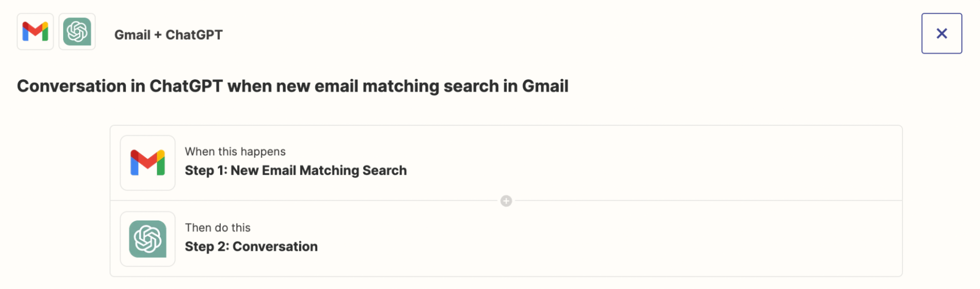Open "Step 1: New Email Matching Search"
The height and width of the screenshot is (289, 980).
[x=296, y=170]
